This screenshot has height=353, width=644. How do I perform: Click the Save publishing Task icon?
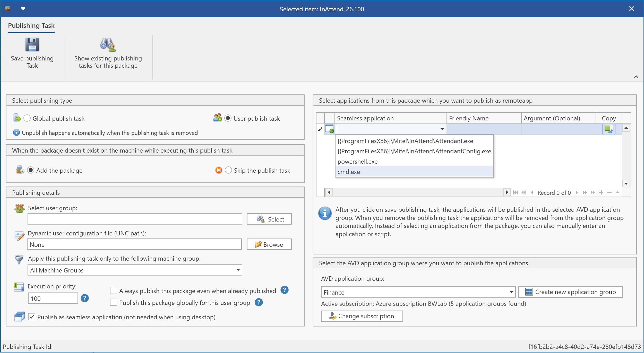tap(32, 45)
